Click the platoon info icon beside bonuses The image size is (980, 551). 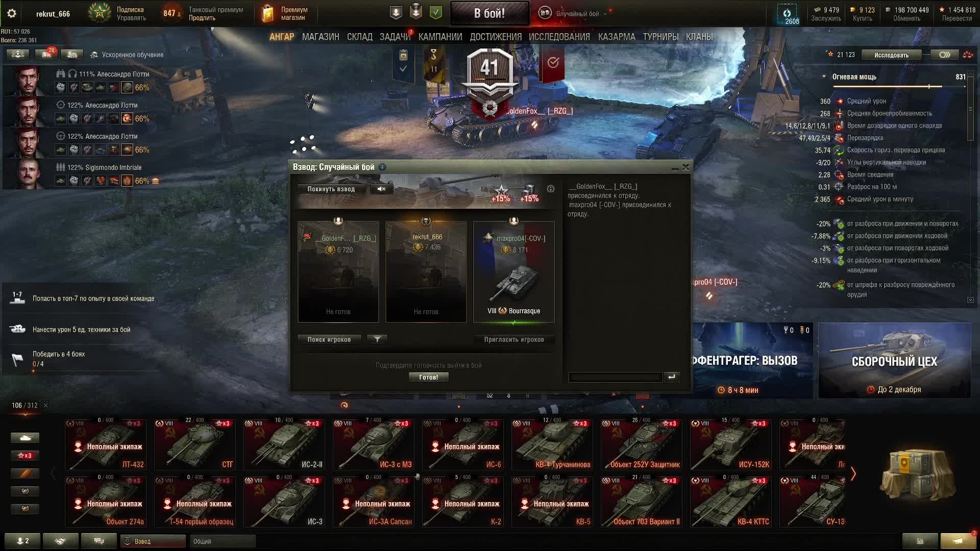click(550, 189)
